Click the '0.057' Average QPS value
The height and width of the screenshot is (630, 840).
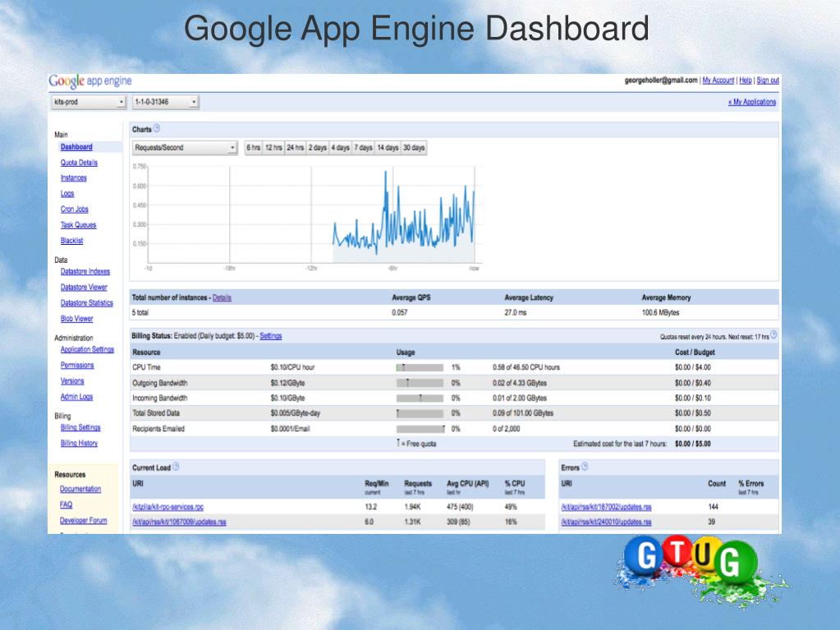(399, 312)
